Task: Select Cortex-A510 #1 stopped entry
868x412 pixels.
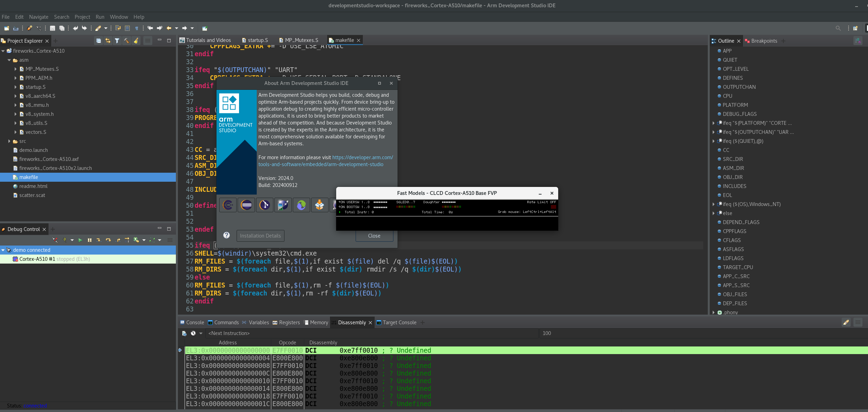Action: pos(88,259)
